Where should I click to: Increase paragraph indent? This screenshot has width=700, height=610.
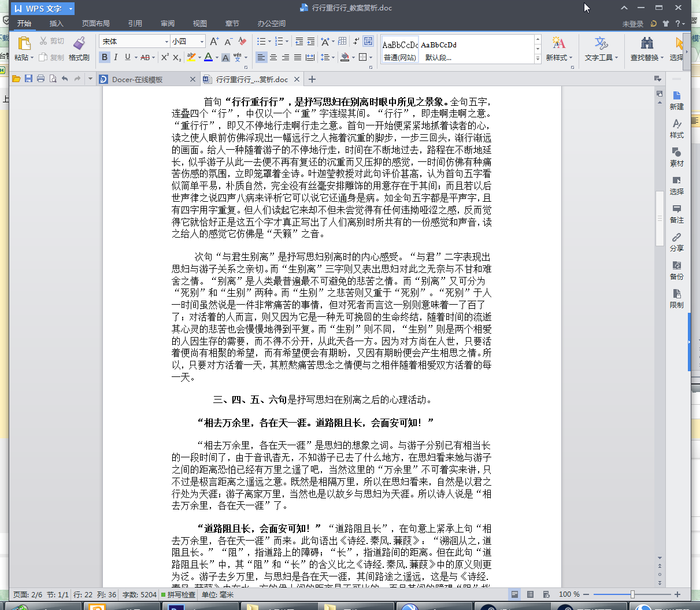311,41
